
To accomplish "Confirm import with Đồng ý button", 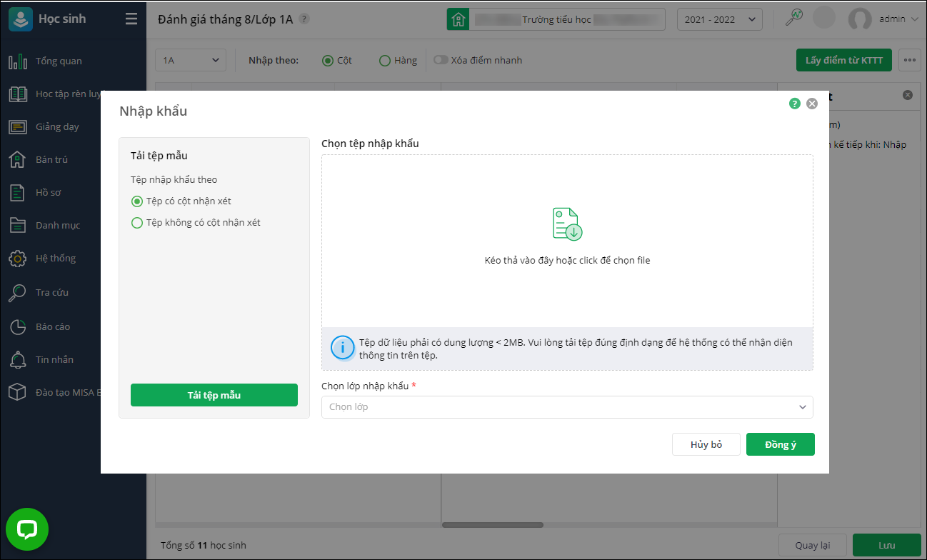I will pyautogui.click(x=781, y=444).
